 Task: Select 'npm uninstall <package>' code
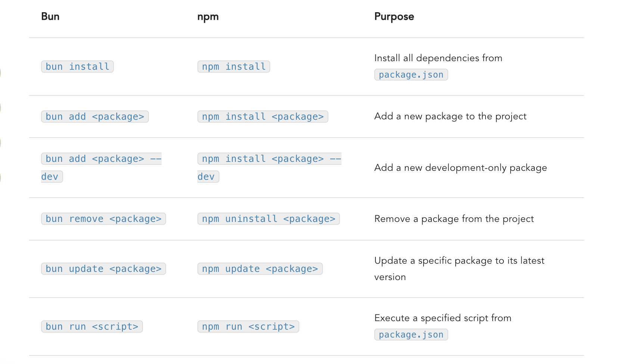269,219
